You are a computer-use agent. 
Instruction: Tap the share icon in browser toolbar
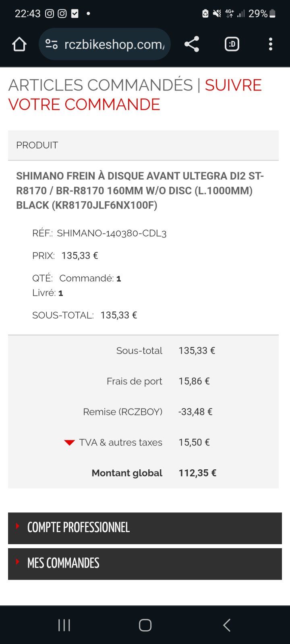(x=192, y=44)
